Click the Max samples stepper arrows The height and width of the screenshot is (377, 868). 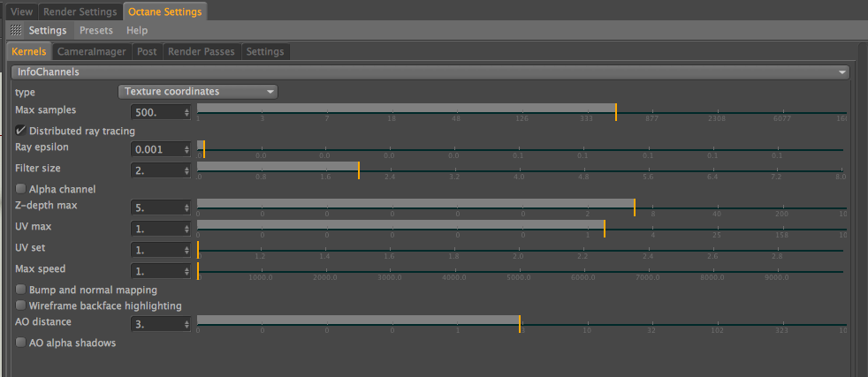(187, 112)
